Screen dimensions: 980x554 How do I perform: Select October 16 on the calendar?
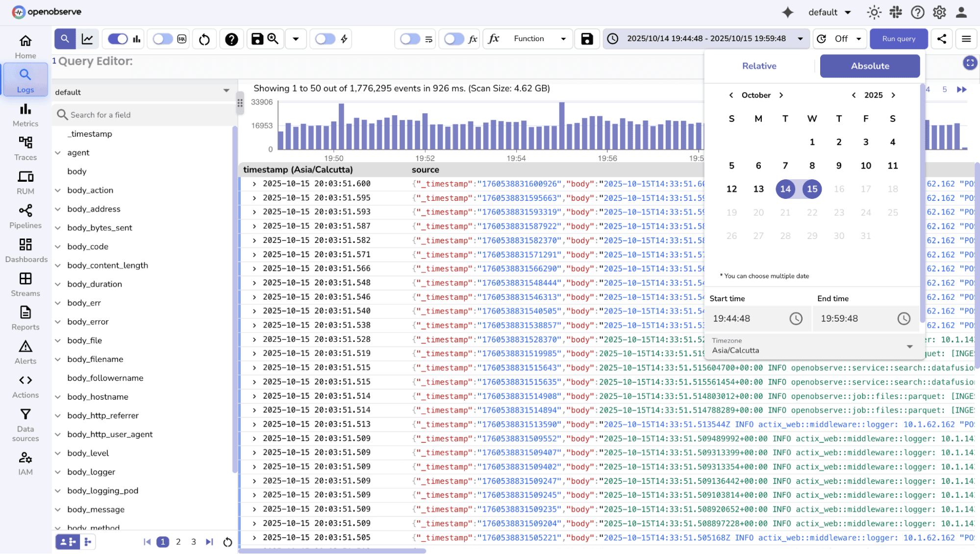[839, 189]
